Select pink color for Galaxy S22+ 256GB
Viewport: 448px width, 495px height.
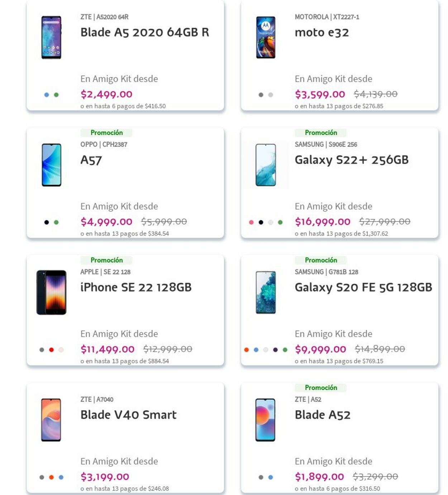point(251,222)
